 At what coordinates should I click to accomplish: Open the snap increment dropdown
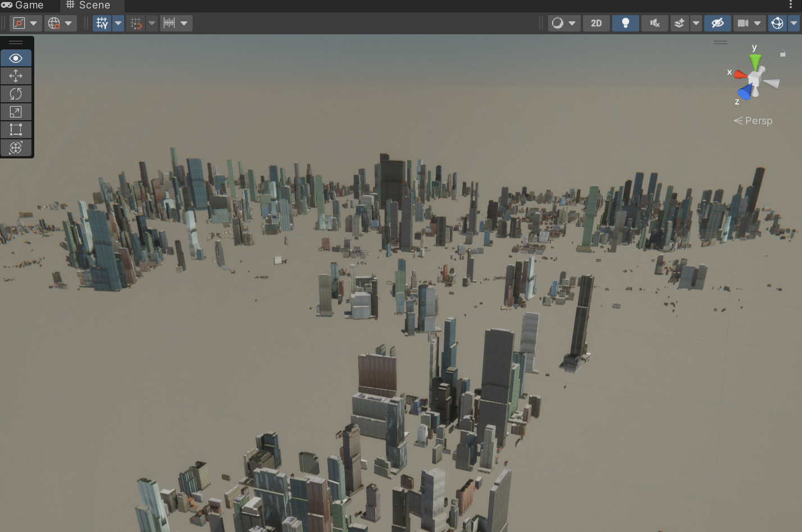pyautogui.click(x=185, y=23)
